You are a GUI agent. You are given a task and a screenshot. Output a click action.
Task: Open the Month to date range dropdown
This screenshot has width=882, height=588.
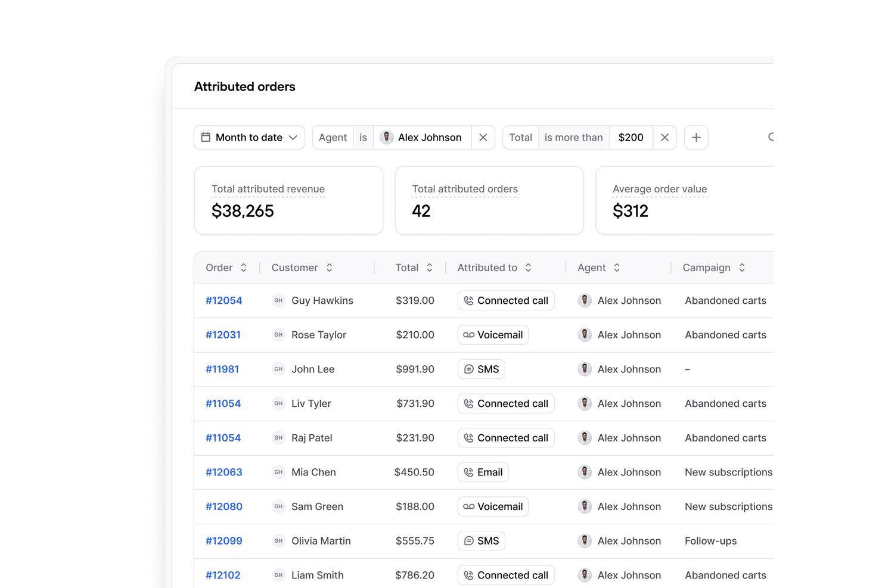249,138
